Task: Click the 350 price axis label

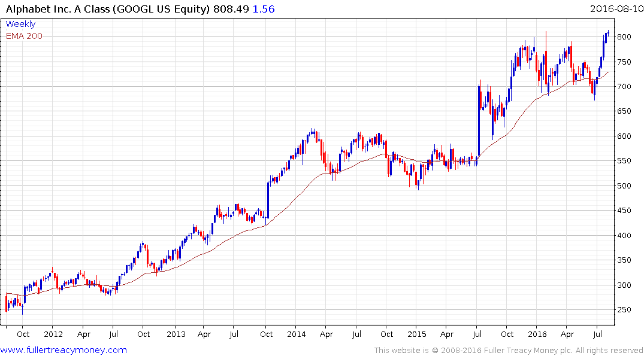Action: click(x=624, y=260)
